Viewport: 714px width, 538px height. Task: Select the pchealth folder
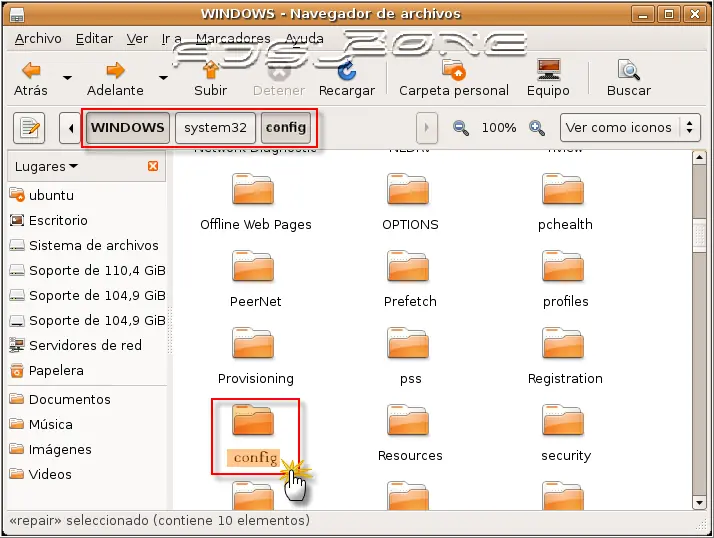pos(565,202)
